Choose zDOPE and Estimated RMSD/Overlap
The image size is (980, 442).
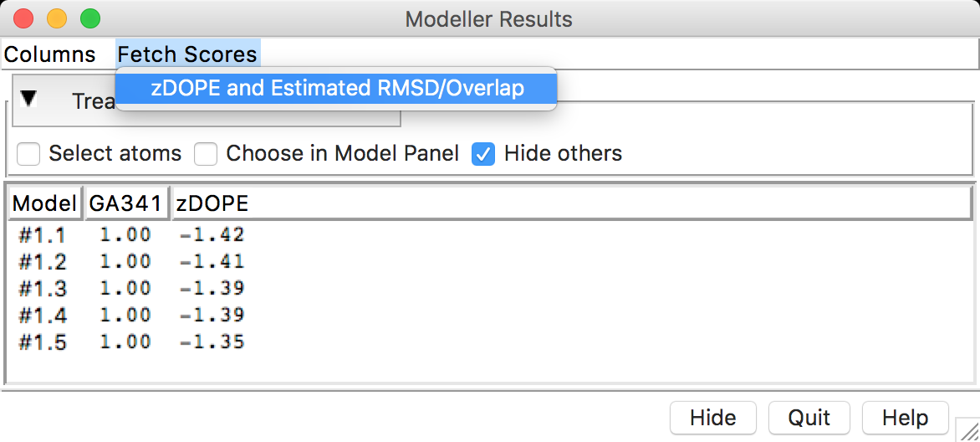point(336,88)
